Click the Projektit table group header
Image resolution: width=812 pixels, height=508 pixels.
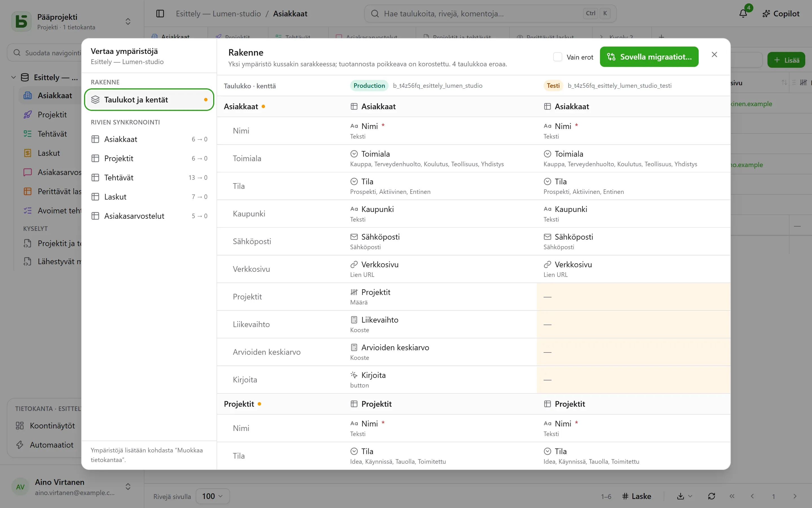coord(239,404)
